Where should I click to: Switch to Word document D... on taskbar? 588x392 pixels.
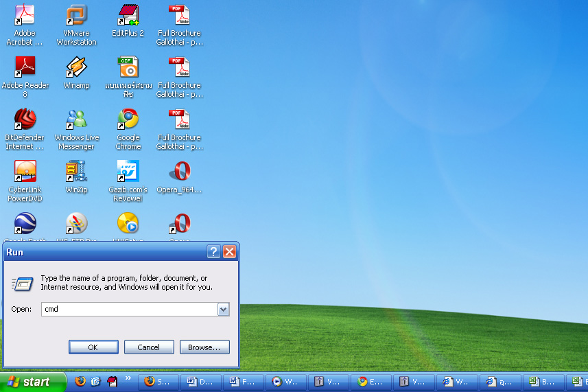pos(202,382)
